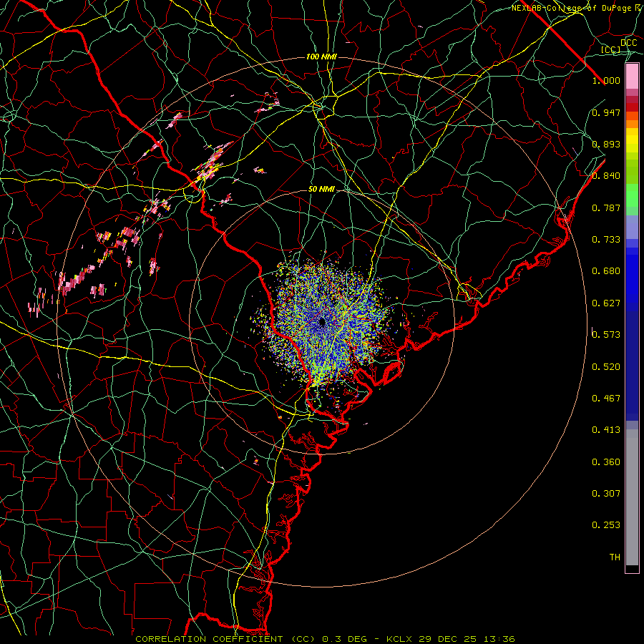Screen dimensions: 644x644
Task: Click the 0.253 legend value
Action: click(x=606, y=525)
